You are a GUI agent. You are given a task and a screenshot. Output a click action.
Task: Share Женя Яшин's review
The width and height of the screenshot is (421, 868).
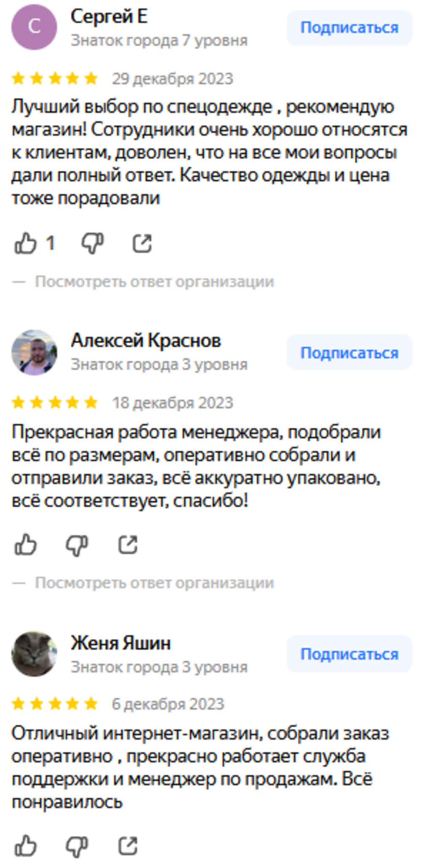(128, 846)
